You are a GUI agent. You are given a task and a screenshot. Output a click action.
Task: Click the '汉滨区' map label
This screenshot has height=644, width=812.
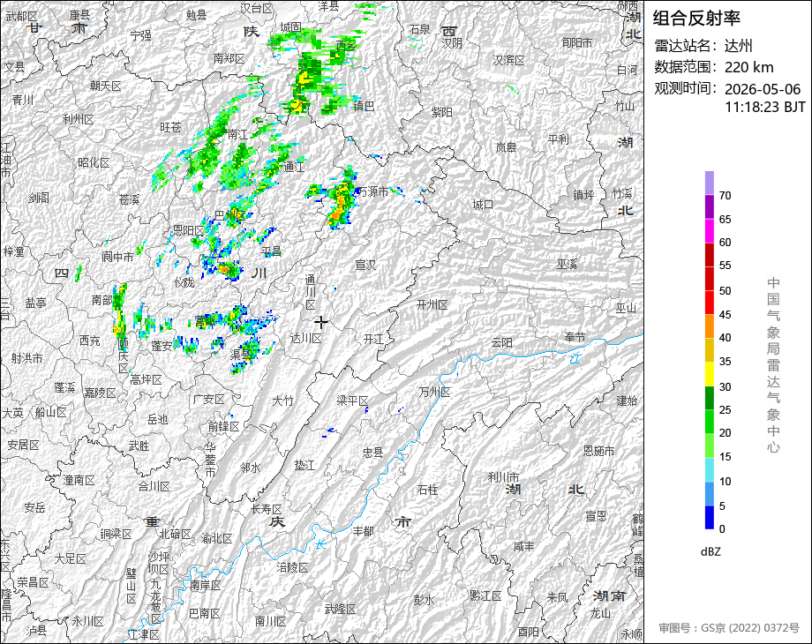[508, 61]
